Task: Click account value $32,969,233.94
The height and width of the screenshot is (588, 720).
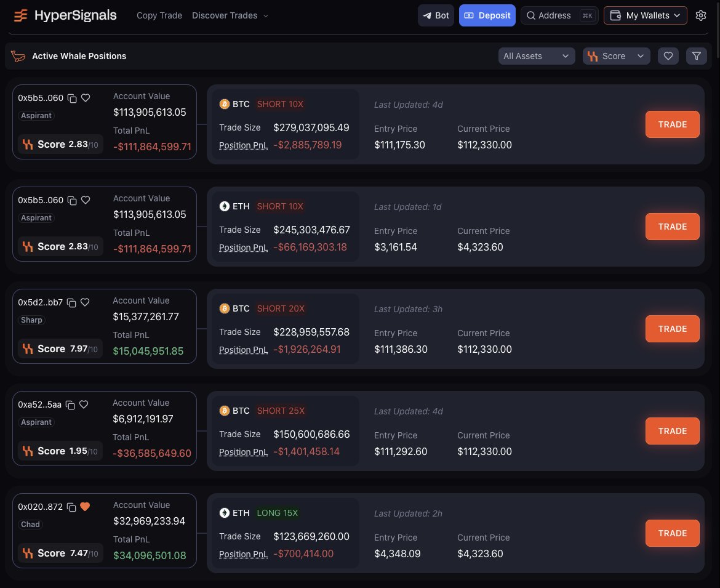Action: [x=150, y=522]
